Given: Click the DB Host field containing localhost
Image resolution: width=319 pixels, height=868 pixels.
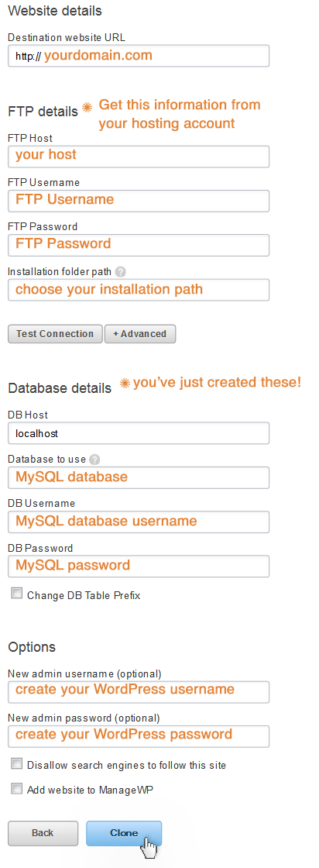Looking at the screenshot, I should coord(139,433).
